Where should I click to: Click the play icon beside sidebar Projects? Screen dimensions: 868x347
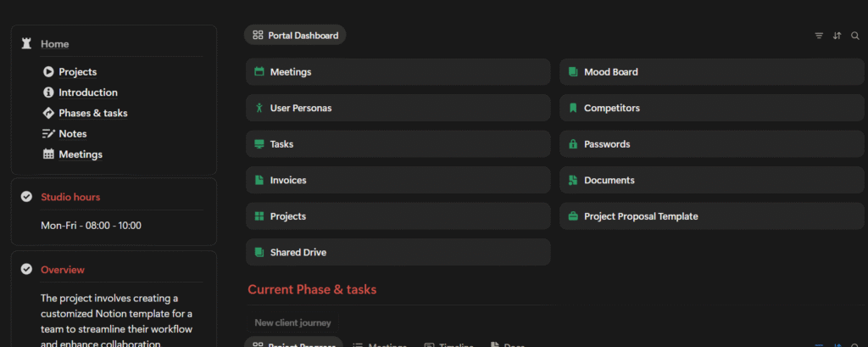(48, 71)
